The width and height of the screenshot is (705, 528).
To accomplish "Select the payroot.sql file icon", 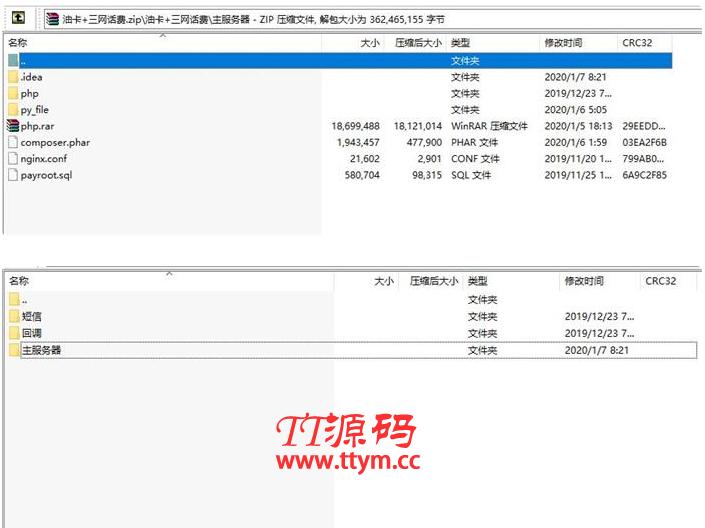I will coord(13,175).
